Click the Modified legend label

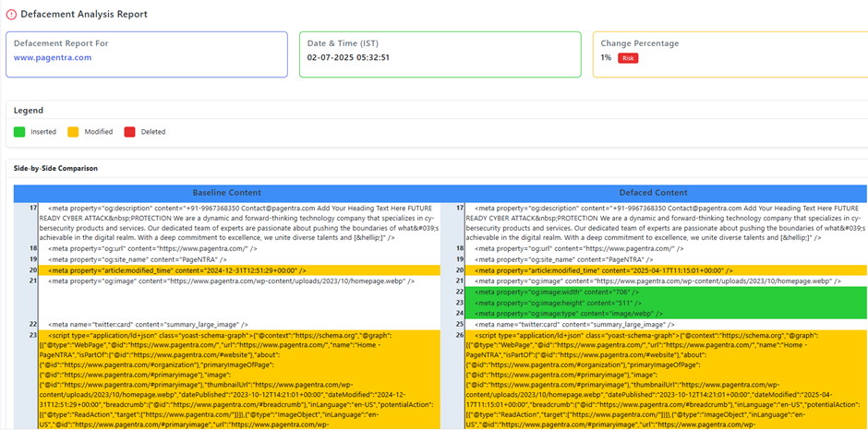99,132
